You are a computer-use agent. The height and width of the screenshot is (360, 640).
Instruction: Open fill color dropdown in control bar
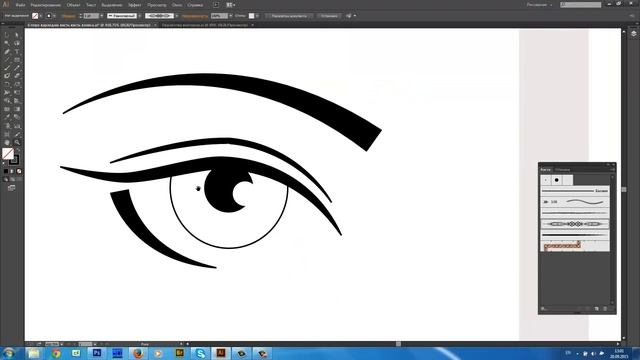coord(41,16)
